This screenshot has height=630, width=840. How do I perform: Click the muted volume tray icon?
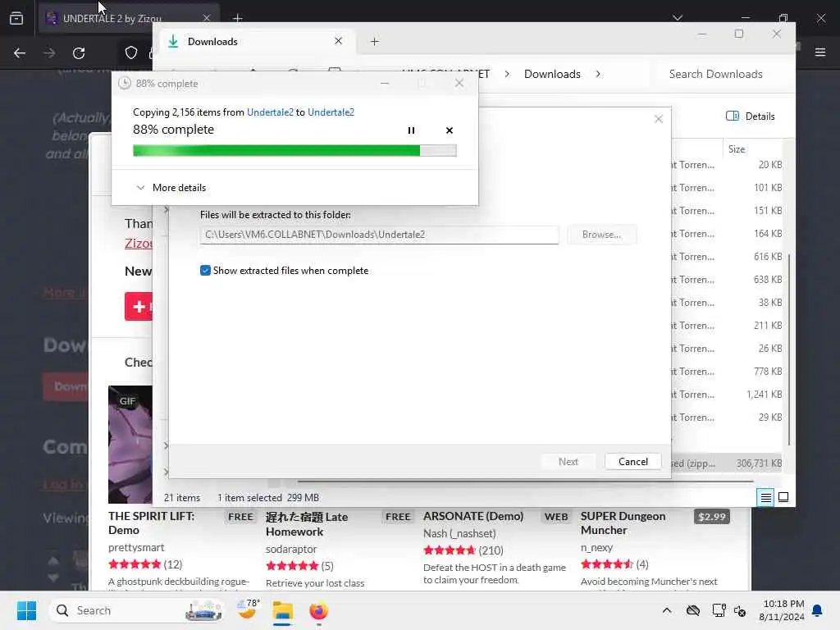741,610
